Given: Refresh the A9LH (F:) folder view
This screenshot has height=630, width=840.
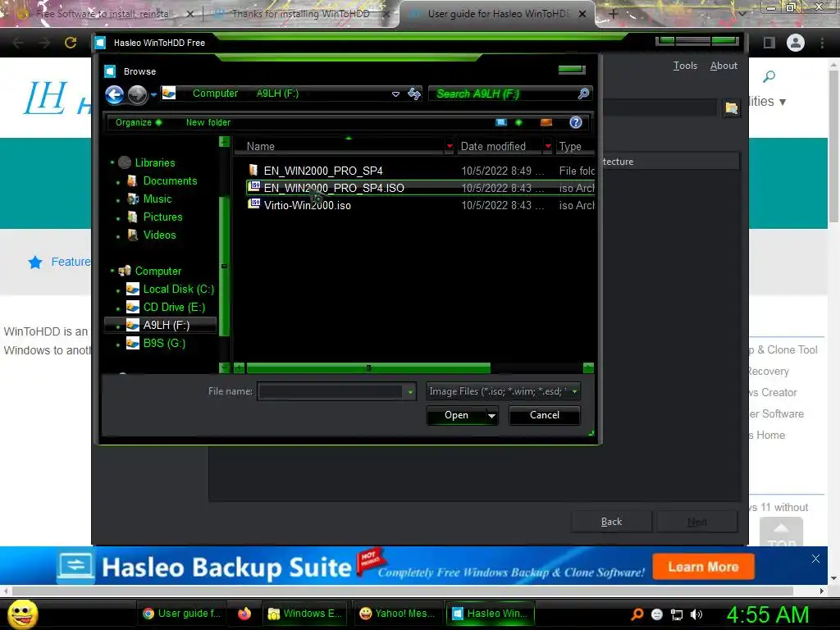Looking at the screenshot, I should tap(414, 94).
